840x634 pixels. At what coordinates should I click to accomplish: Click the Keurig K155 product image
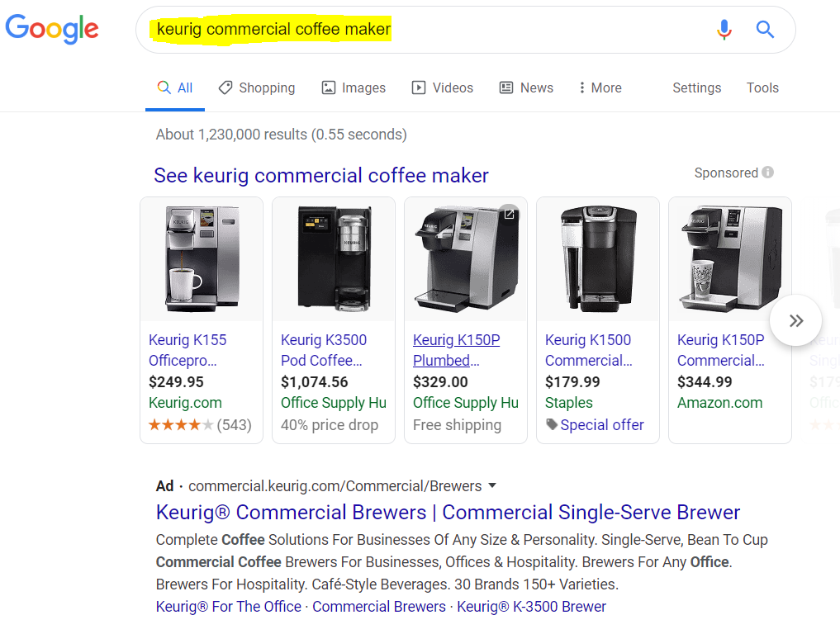click(202, 259)
